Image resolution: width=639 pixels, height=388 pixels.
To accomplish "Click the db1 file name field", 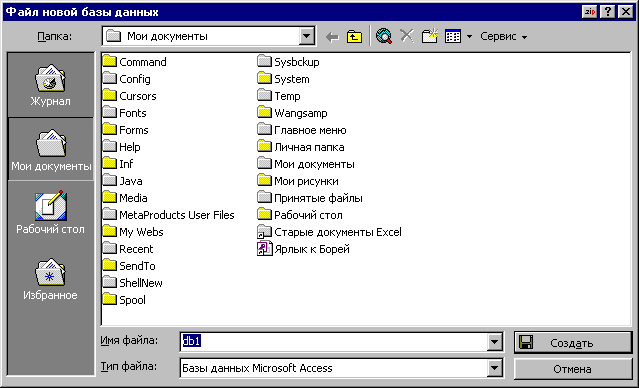I will point(333,342).
